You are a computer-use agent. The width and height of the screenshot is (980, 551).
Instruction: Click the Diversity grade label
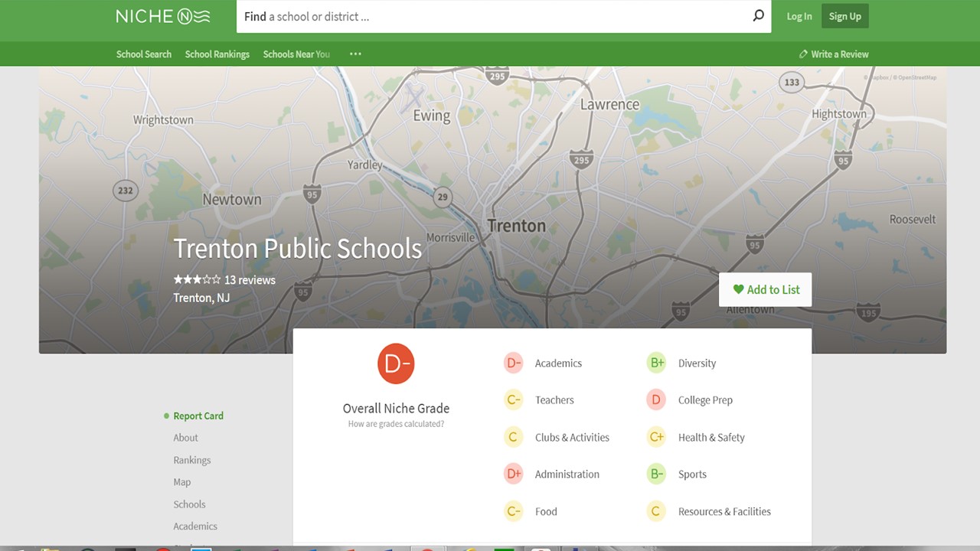697,364
